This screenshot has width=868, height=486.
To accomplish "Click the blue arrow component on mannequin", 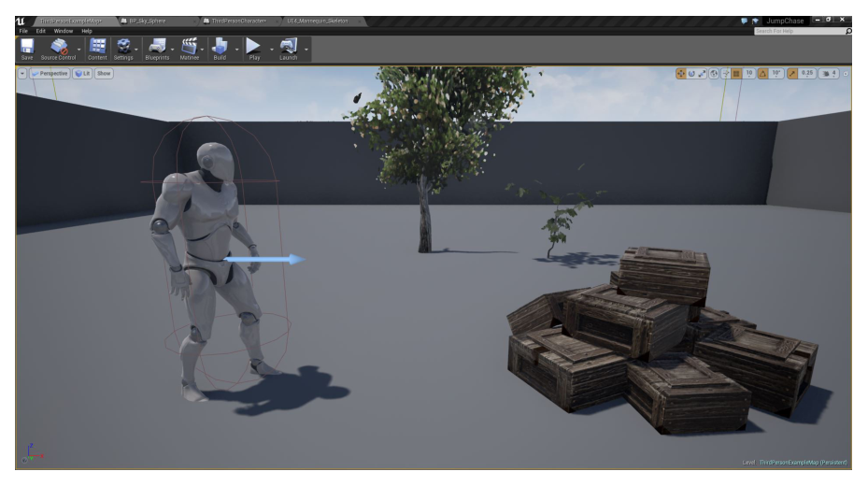I will (264, 259).
